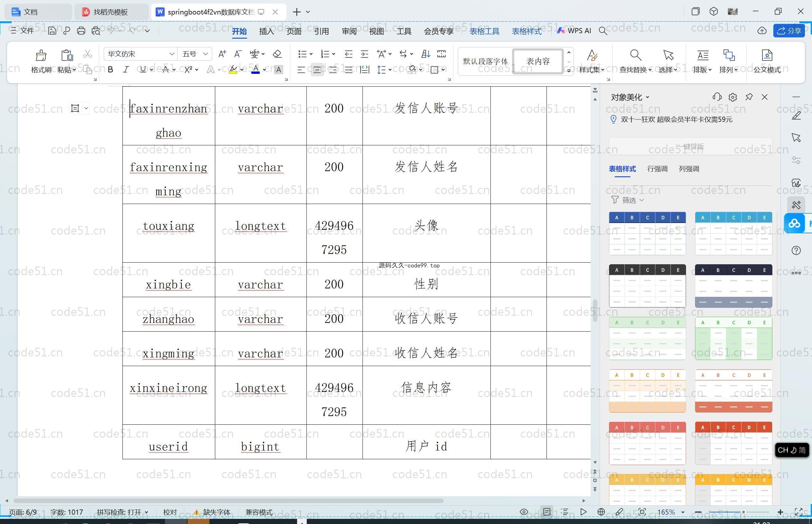Image resolution: width=812 pixels, height=524 pixels.
Task: Click the Print Preview icon
Action: click(96, 31)
